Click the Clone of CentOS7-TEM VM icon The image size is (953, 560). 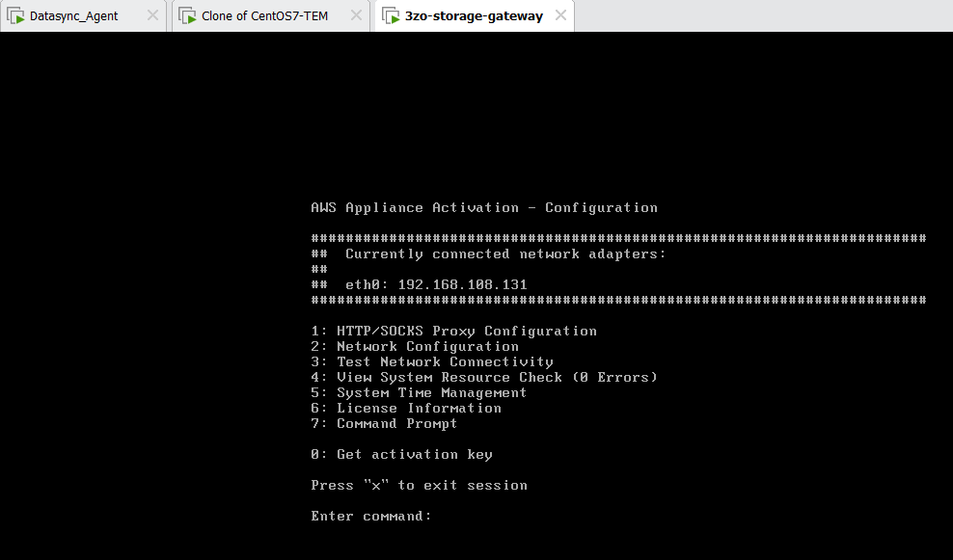(187, 15)
